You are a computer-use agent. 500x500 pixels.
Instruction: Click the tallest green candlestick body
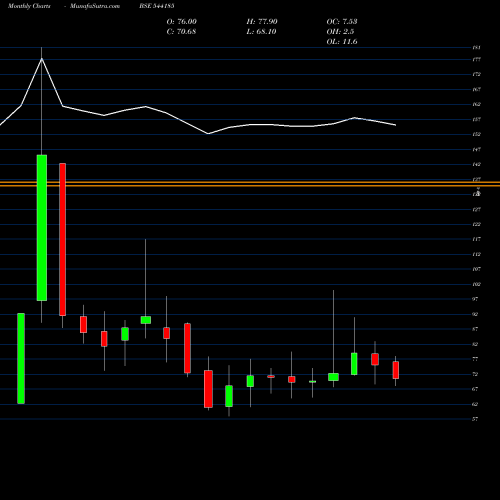point(42,228)
